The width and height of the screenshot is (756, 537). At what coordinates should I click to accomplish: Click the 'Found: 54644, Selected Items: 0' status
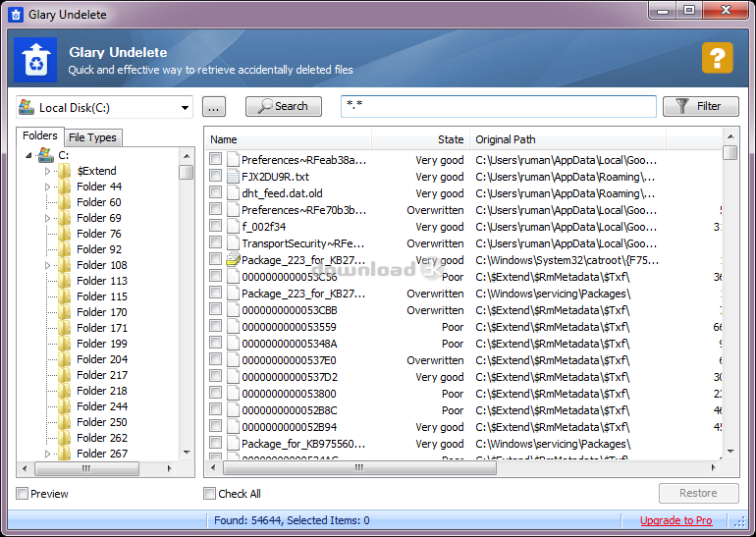pos(292,520)
